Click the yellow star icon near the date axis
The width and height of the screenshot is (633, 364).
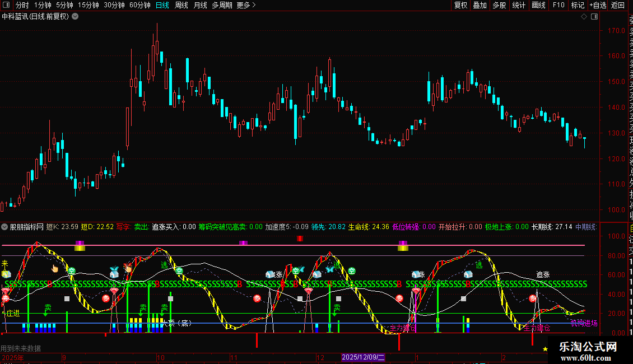545,348
